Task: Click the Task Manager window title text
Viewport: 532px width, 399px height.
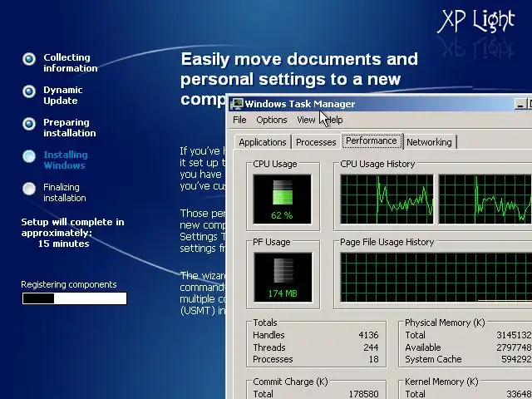Action: [x=300, y=104]
